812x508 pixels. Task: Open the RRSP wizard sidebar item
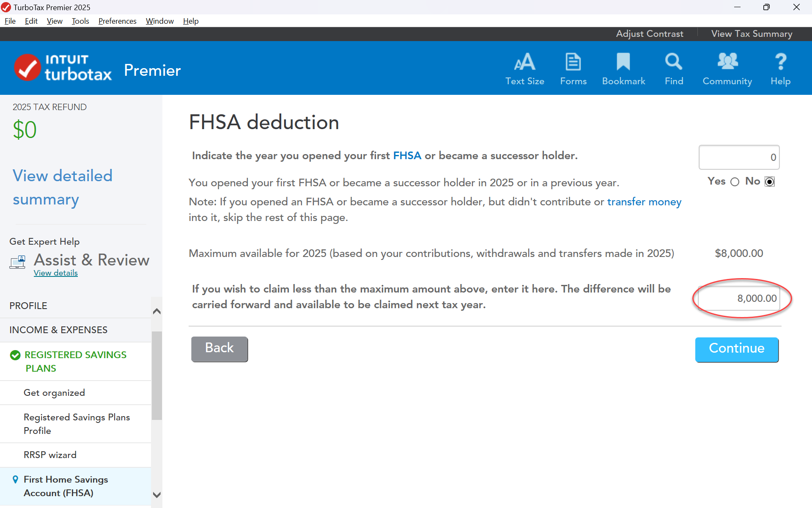50,455
